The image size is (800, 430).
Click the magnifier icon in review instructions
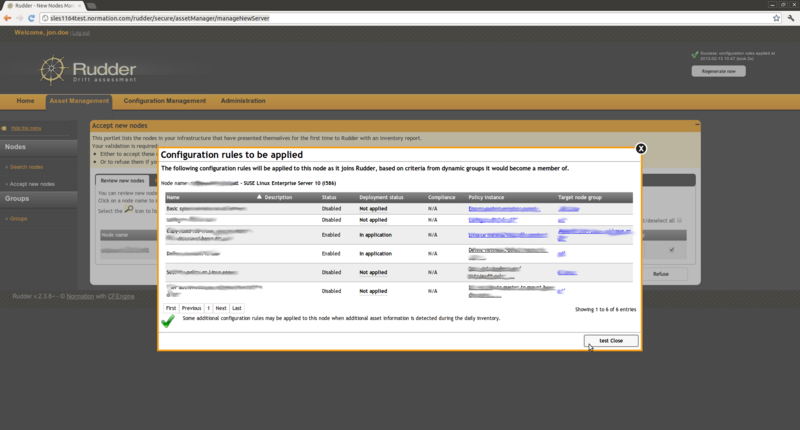(129, 210)
